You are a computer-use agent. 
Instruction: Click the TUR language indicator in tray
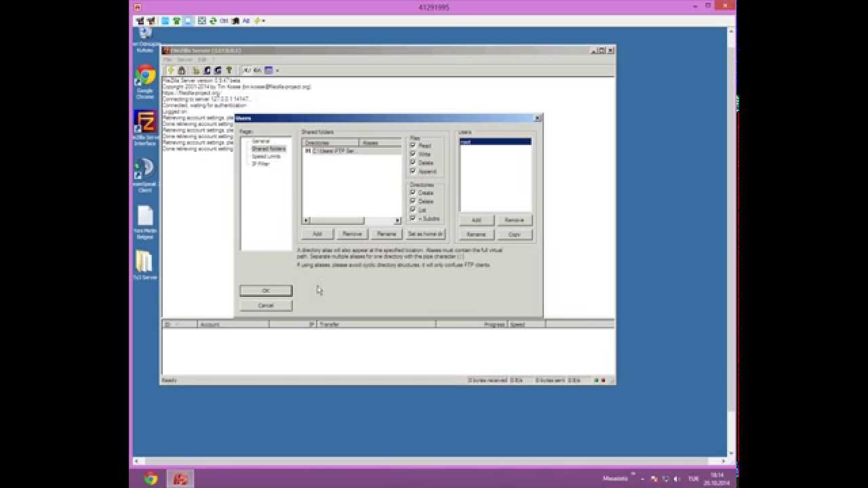click(x=693, y=479)
